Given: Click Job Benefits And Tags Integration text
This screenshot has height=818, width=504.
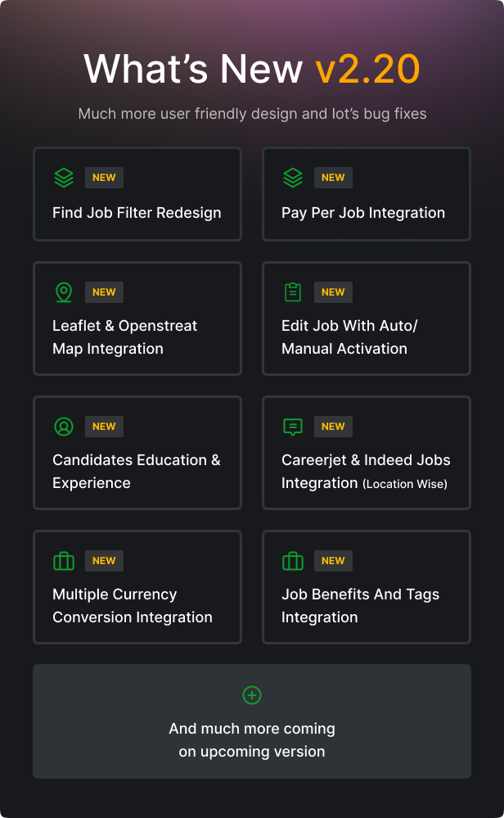Looking at the screenshot, I should [360, 606].
